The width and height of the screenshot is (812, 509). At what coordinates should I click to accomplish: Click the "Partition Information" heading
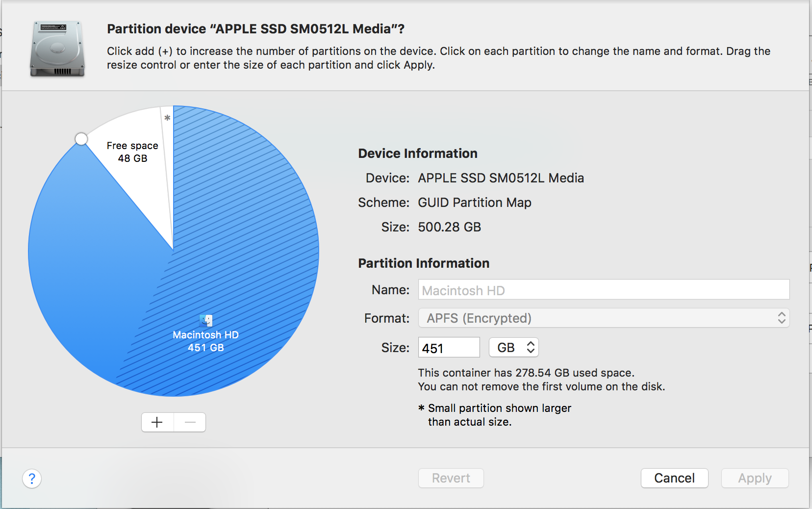[424, 263]
